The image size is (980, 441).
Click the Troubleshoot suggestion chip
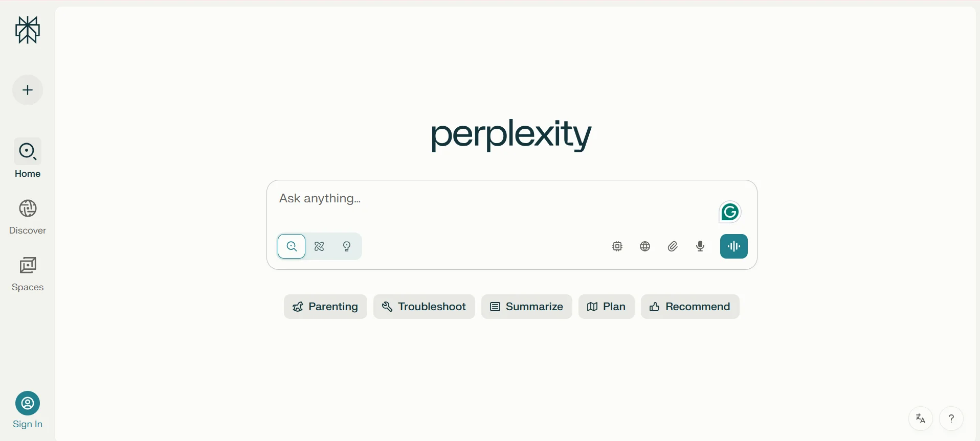[424, 307]
